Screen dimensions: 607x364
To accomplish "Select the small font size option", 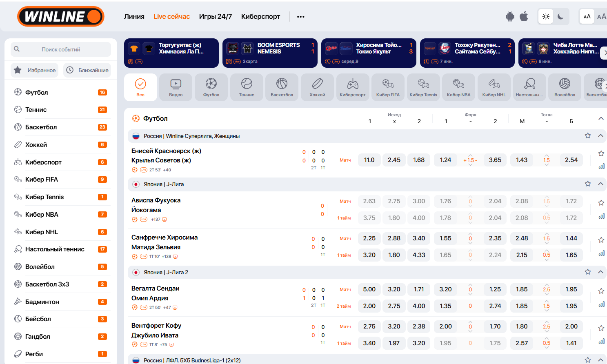I will pyautogui.click(x=587, y=17).
